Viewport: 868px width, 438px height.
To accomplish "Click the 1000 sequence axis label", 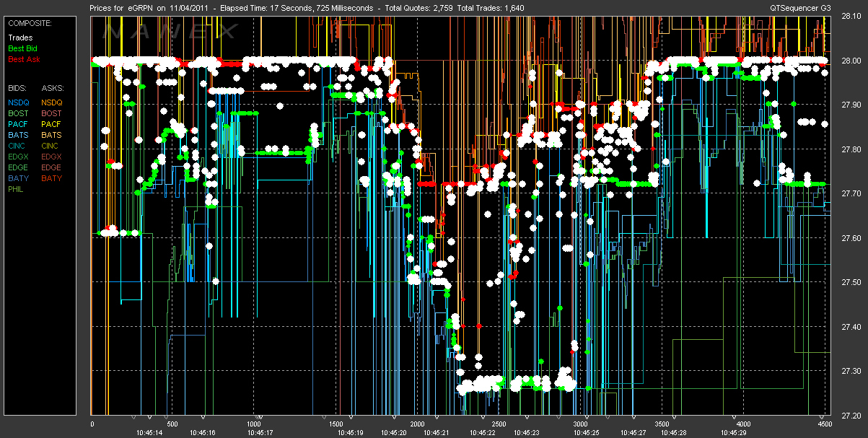I will [x=254, y=424].
